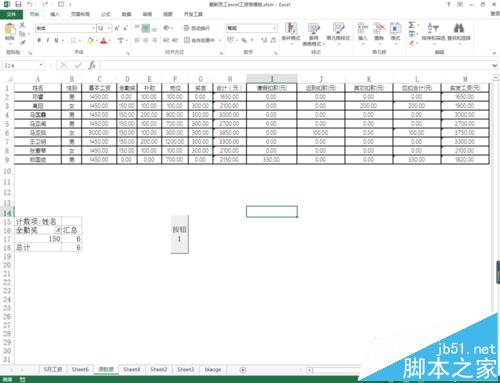Screen dimensions: 500x383
Task: Switch to the Sheet4 worksheet tab
Action: [x=132, y=370]
